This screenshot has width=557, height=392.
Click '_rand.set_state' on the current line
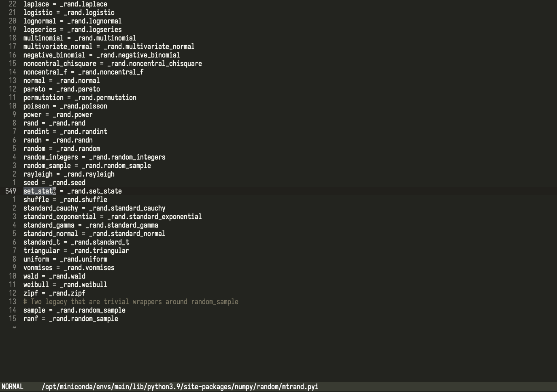(x=94, y=191)
